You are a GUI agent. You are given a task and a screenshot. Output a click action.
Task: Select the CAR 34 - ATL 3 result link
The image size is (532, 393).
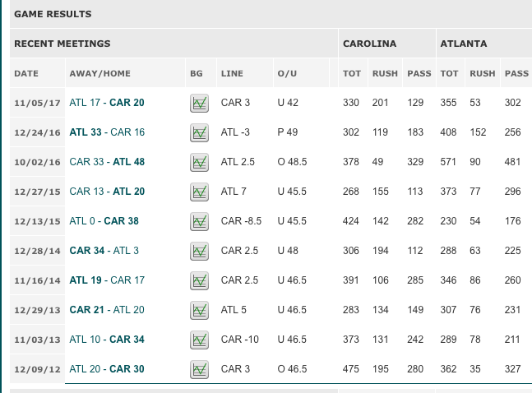pos(104,251)
